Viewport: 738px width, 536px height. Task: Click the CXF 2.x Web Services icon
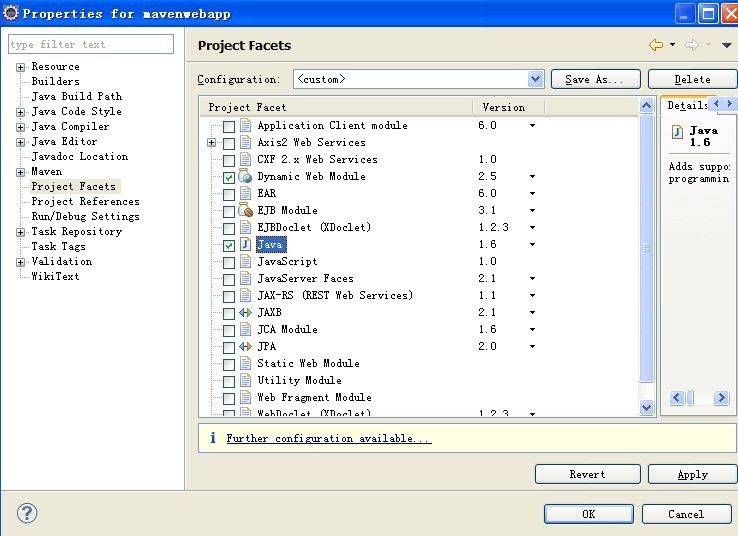245,160
